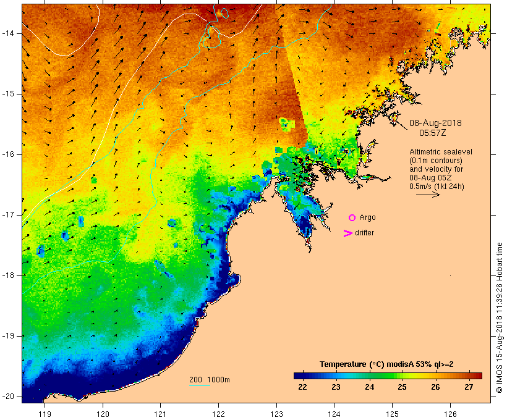The height and width of the screenshot is (420, 507).
Task: Click the longitude axis label 120
Action: coord(103,414)
